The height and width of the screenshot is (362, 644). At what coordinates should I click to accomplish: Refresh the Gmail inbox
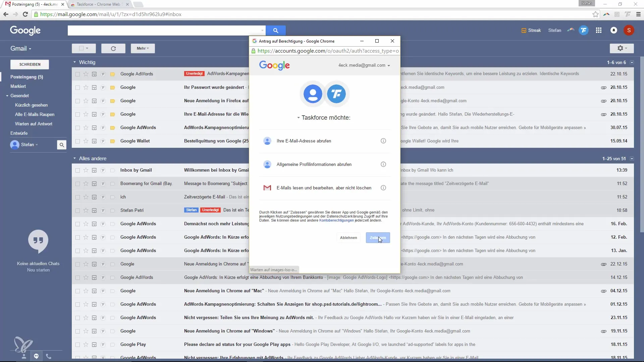coord(113,49)
